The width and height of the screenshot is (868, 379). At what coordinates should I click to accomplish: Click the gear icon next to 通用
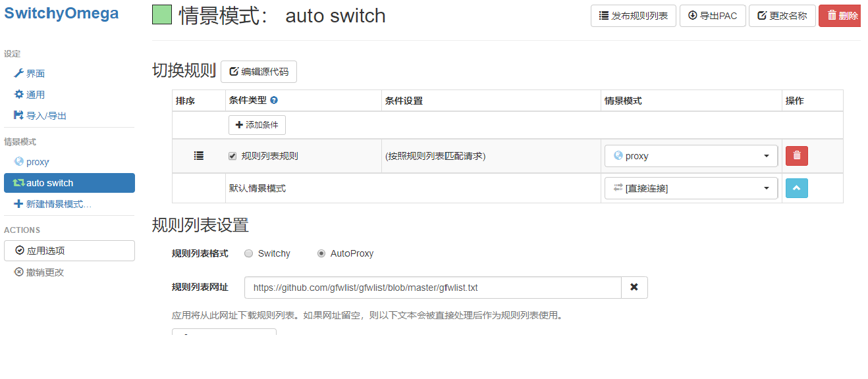(18, 95)
